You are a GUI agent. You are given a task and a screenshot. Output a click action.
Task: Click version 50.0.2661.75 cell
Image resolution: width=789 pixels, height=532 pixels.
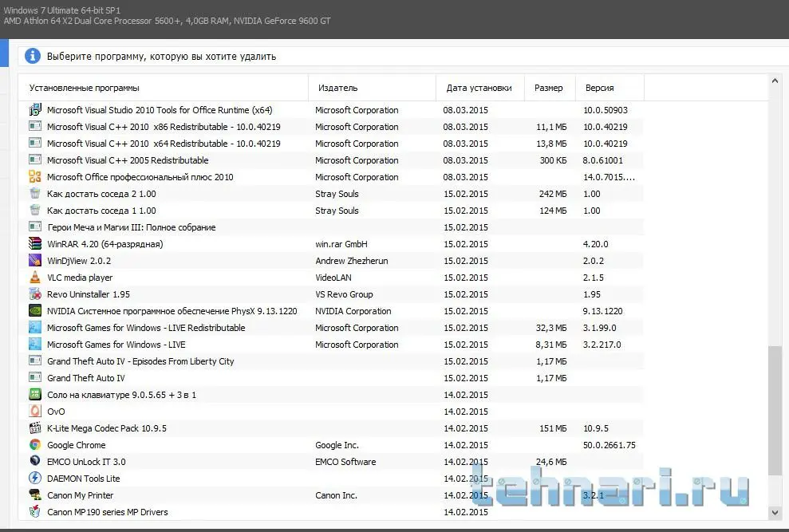tap(609, 445)
